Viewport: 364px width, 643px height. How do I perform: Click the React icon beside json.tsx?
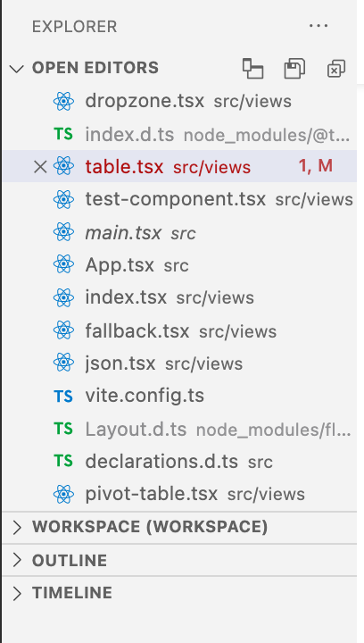tap(63, 363)
